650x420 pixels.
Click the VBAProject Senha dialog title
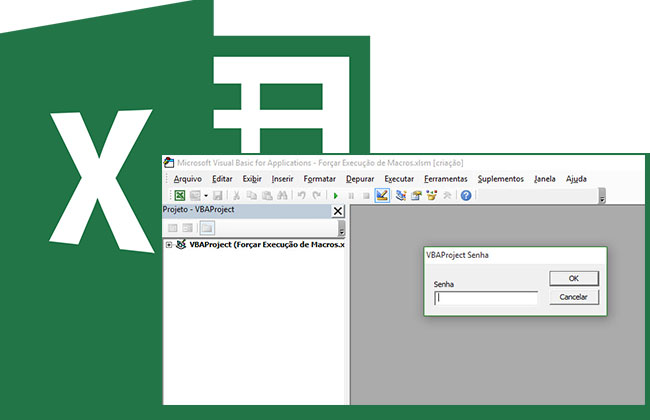point(457,255)
